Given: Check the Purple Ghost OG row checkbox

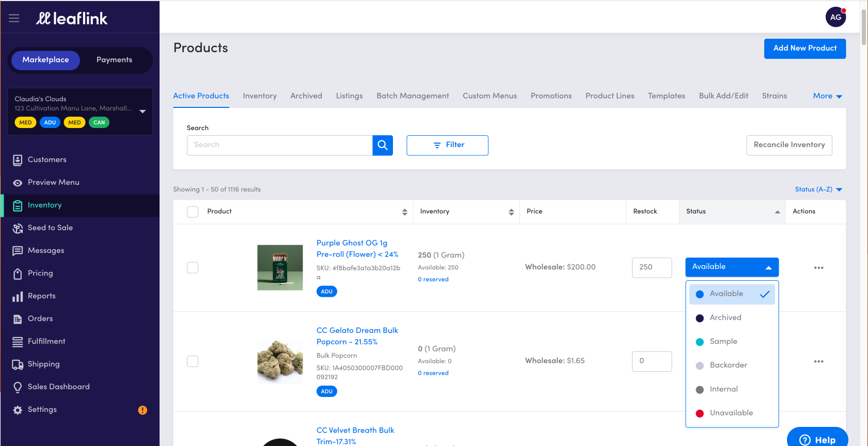Looking at the screenshot, I should 193,267.
